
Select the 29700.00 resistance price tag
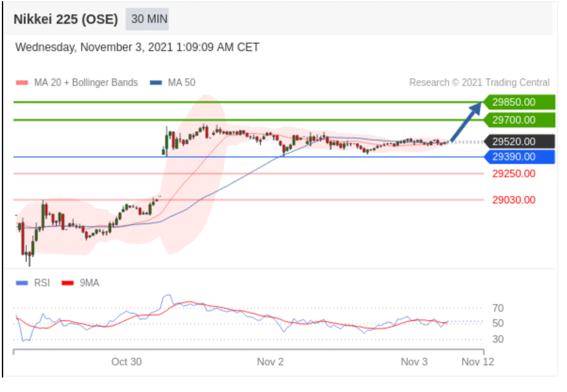(519, 120)
